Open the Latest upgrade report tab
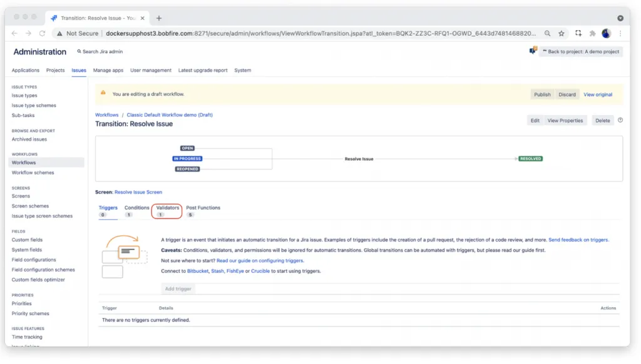 coord(203,70)
